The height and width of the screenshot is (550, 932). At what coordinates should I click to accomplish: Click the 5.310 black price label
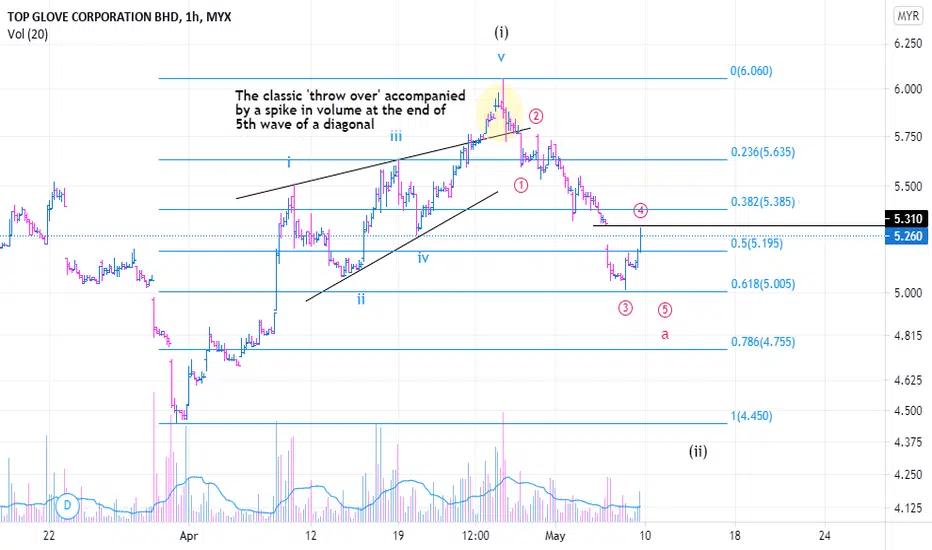(908, 219)
